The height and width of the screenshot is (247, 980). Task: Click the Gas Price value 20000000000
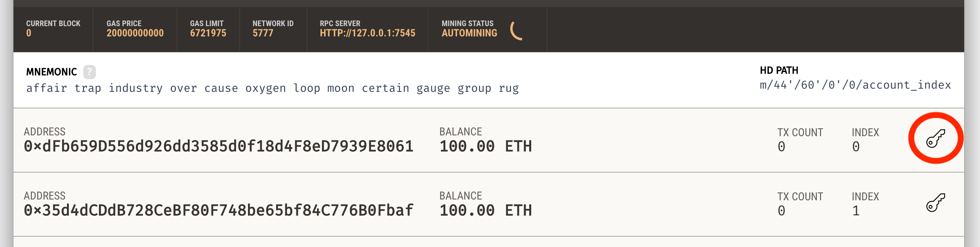point(135,33)
